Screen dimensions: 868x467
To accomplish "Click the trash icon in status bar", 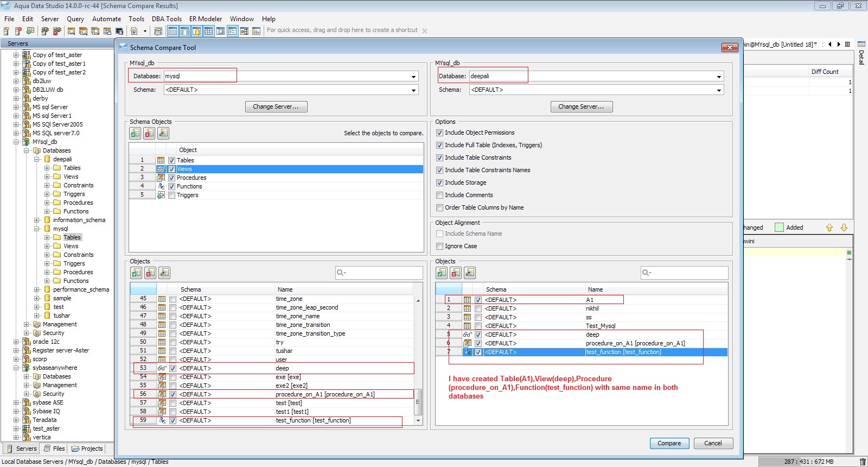I will coord(863,462).
